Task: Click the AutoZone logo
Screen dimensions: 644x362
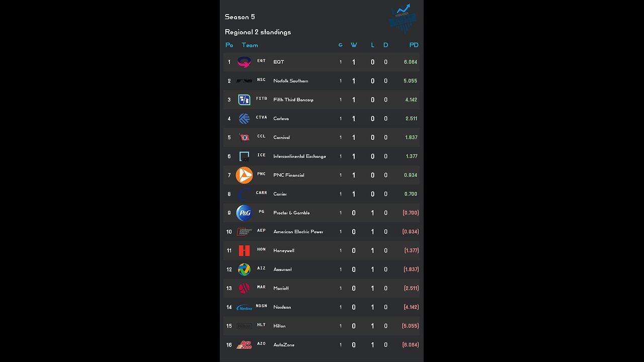Action: (x=244, y=345)
